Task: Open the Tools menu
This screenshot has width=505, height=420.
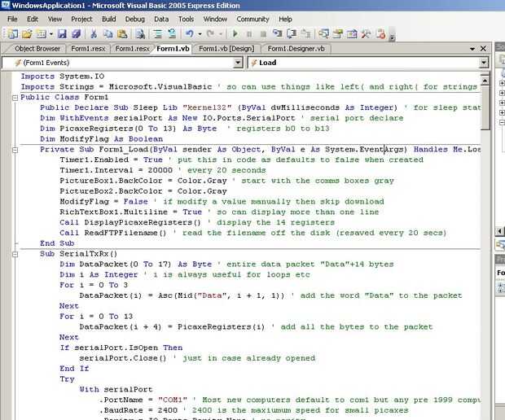Action: [x=186, y=19]
